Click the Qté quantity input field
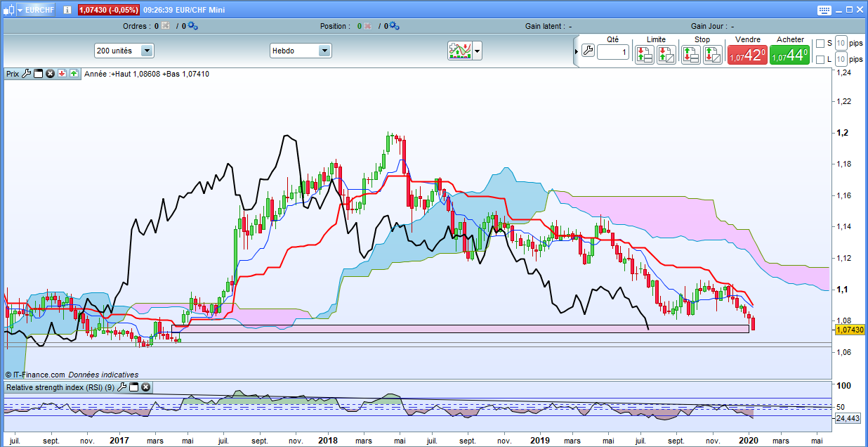868x447 pixels. [x=613, y=53]
